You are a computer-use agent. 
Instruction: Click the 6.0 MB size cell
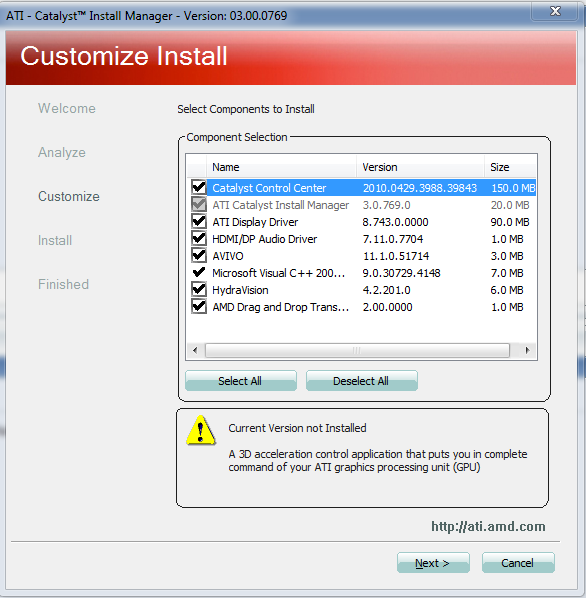[507, 290]
